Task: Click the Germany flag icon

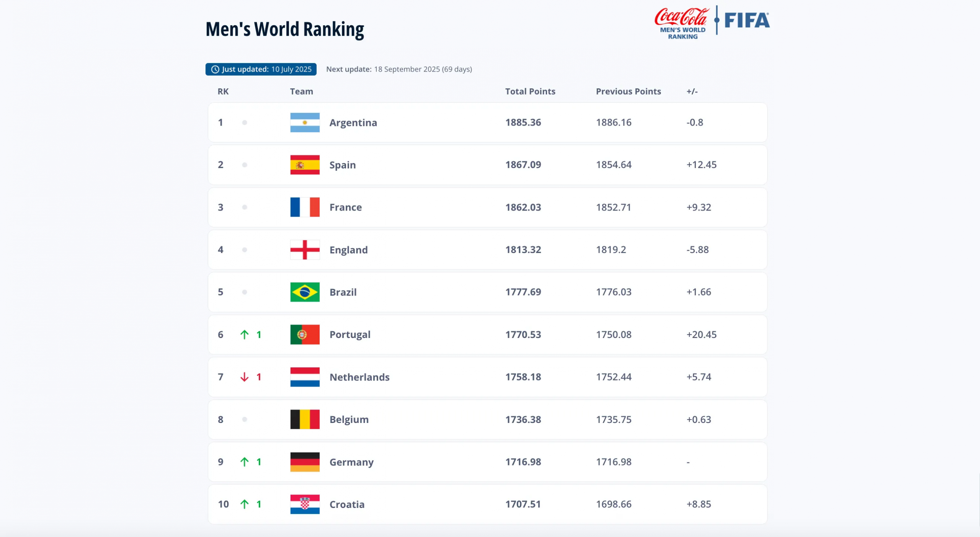Action: [305, 462]
